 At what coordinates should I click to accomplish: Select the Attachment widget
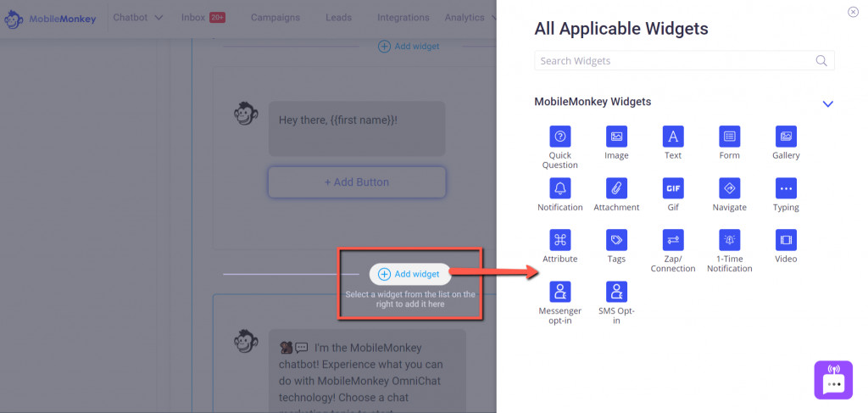pos(616,188)
